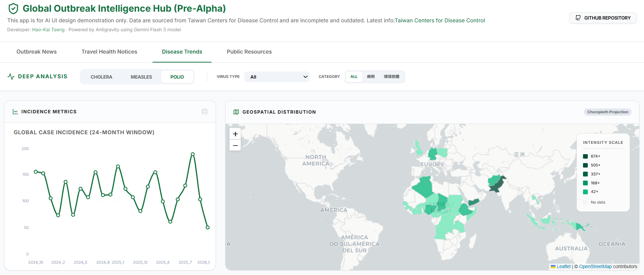The width and height of the screenshot is (644, 275).
Task: Follow the Taiwan Centers for Disease Control link
Action: (440, 21)
